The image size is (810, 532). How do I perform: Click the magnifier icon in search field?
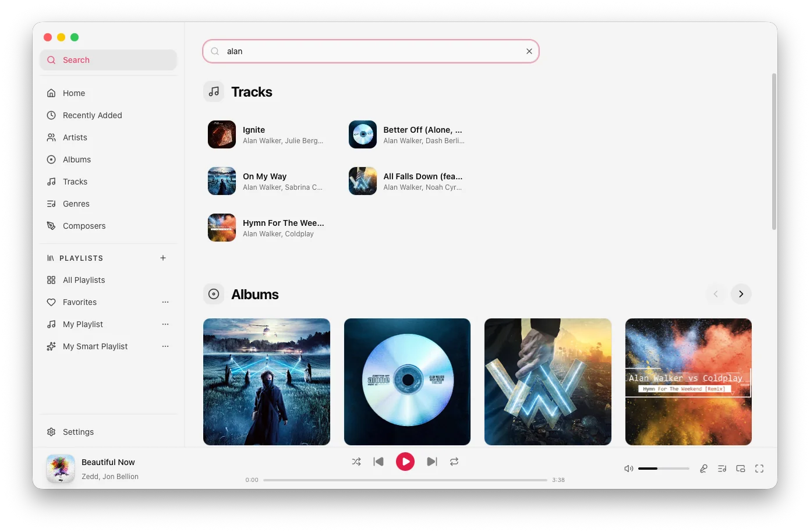point(215,51)
